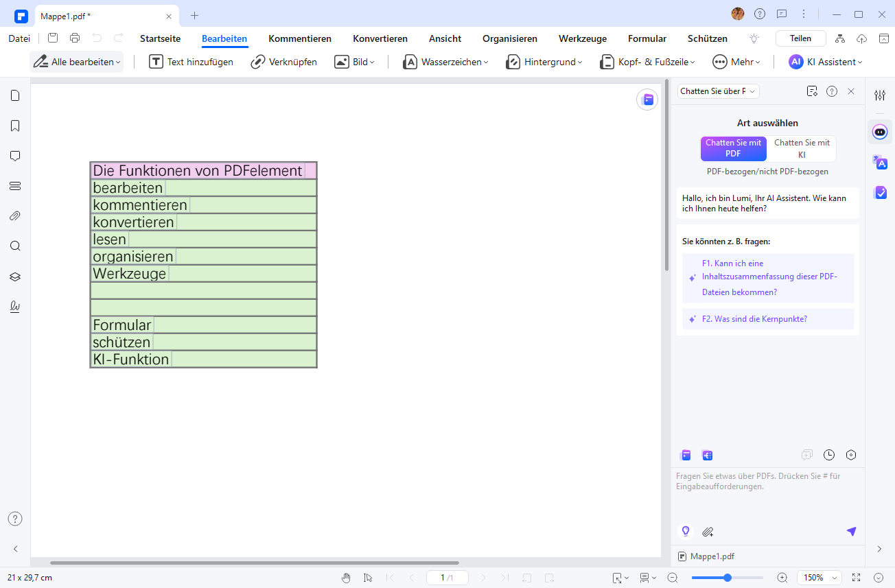Open the proofreading check icon in right sidebar
The image size is (895, 588).
pos(880,193)
